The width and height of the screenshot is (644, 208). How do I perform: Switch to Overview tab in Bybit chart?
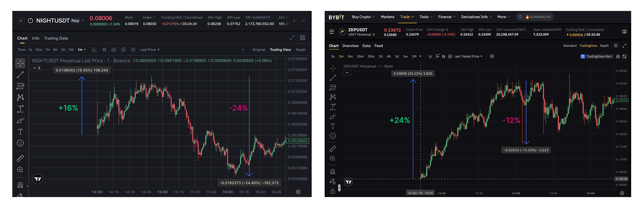click(350, 46)
